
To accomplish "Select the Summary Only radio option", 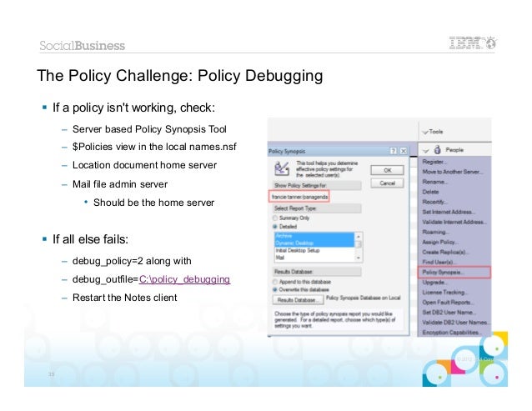I will point(292,218).
